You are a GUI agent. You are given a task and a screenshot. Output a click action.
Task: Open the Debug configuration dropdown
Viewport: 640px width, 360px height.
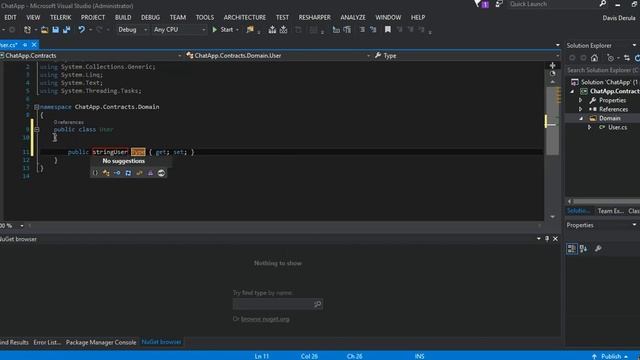[132, 29]
